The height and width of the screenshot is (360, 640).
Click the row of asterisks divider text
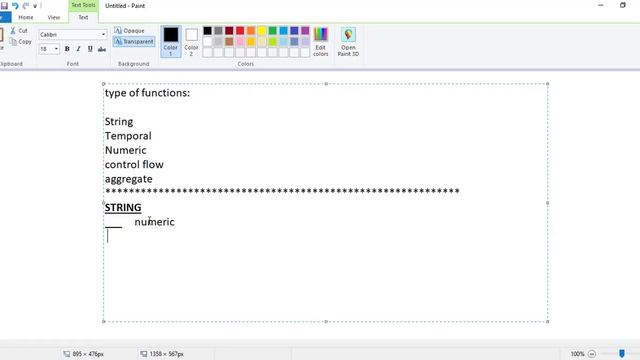pyautogui.click(x=282, y=191)
